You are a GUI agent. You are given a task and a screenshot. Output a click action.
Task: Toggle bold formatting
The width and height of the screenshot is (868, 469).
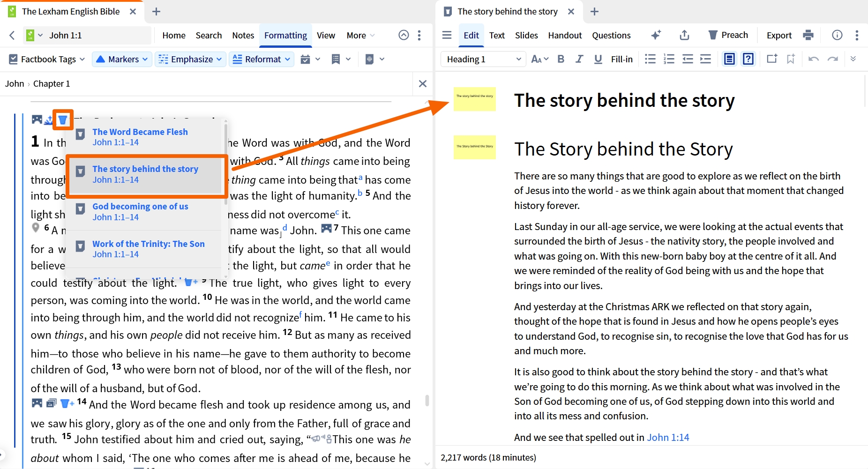coord(561,59)
